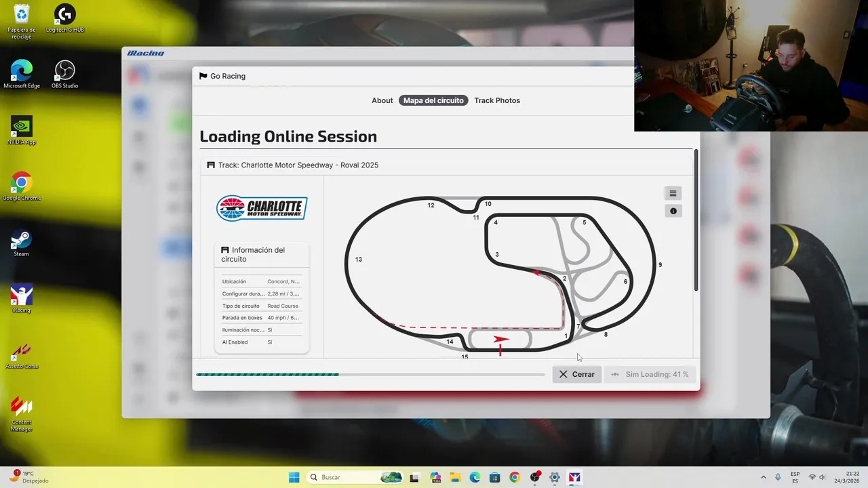868x488 pixels.
Task: Click turn 9 label on track map
Action: pos(660,265)
